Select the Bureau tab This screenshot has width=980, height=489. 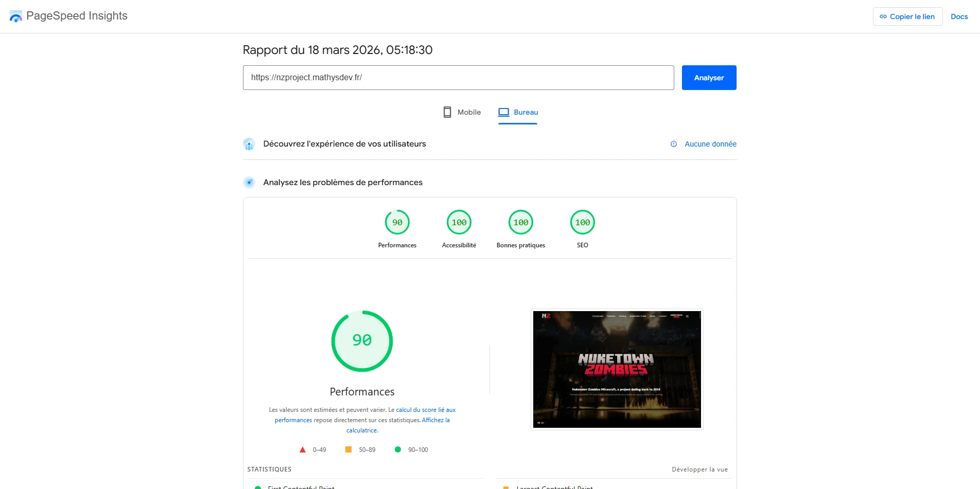(518, 112)
